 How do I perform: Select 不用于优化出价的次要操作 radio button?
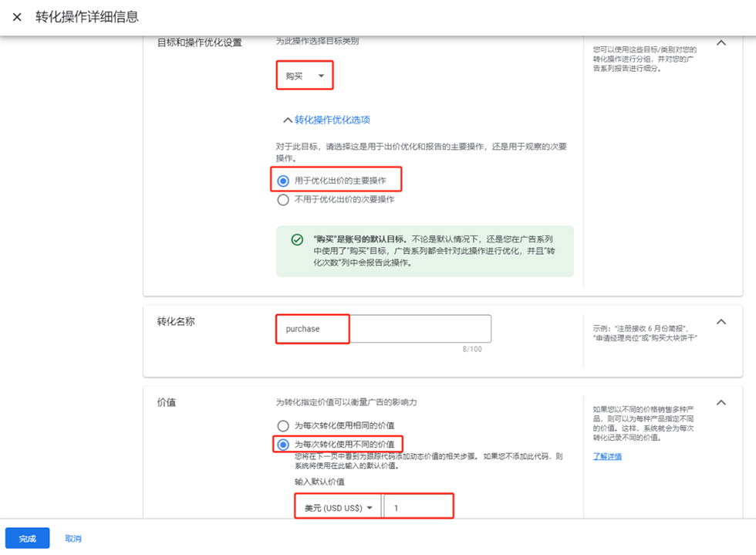click(283, 199)
